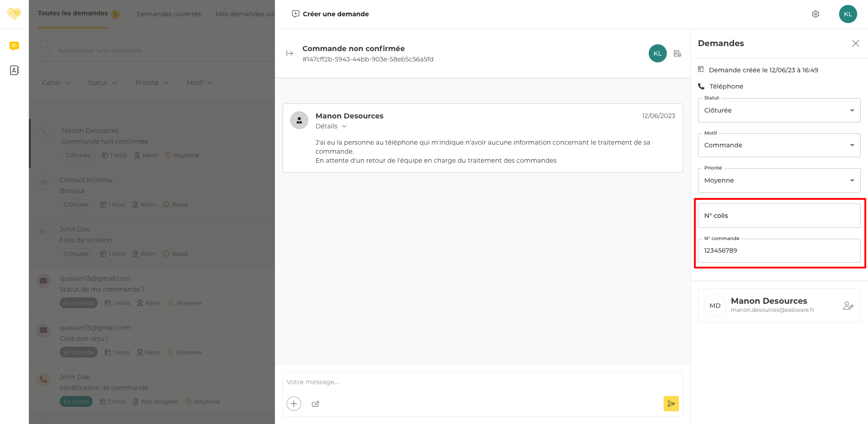Click the template icon next to plus button
Image resolution: width=868 pixels, height=424 pixels.
316,404
